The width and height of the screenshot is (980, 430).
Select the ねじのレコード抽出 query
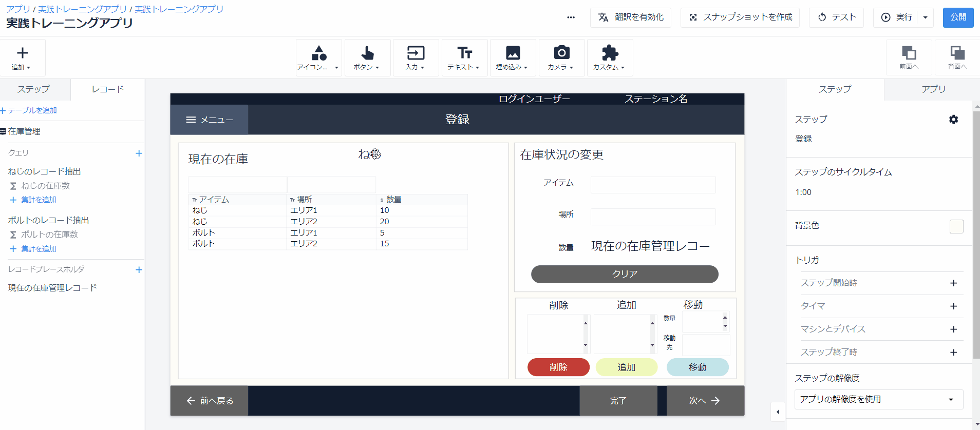point(45,171)
